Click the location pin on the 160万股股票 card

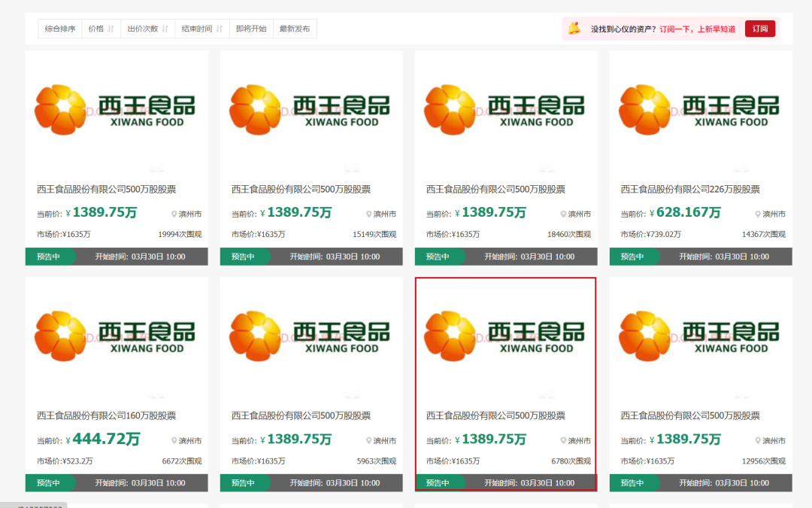point(174,440)
